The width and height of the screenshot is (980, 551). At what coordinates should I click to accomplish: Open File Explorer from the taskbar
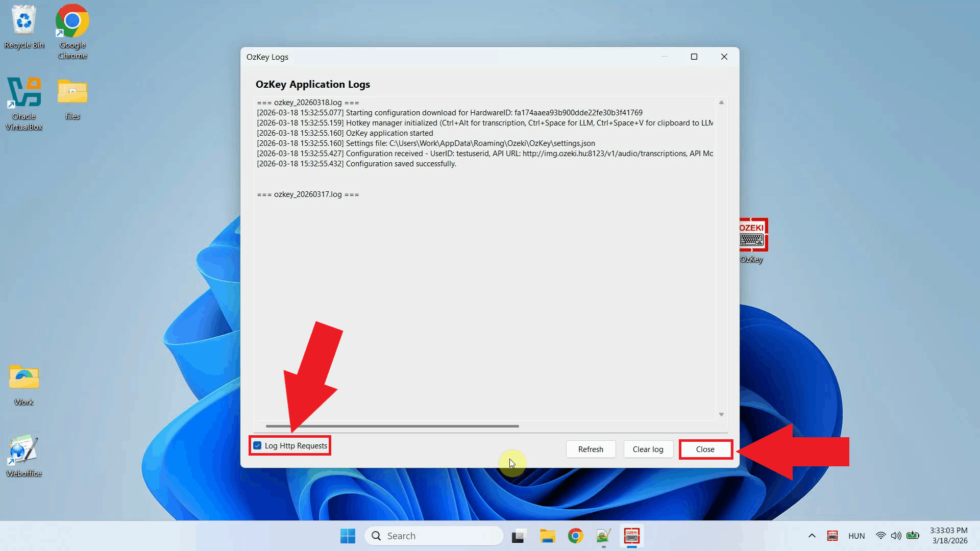pos(548,536)
